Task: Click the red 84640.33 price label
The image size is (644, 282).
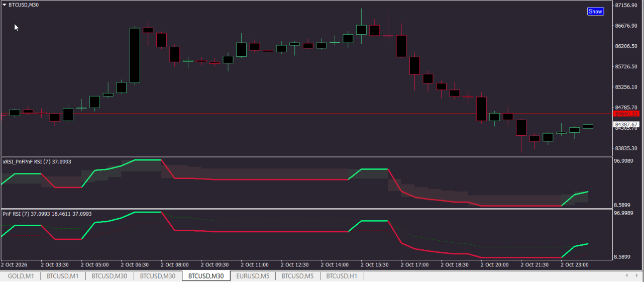Action: click(626, 114)
